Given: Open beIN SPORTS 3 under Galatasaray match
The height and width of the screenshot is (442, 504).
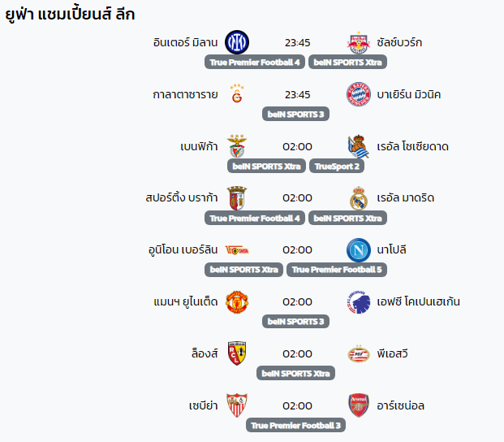Looking at the screenshot, I should coord(297,114).
